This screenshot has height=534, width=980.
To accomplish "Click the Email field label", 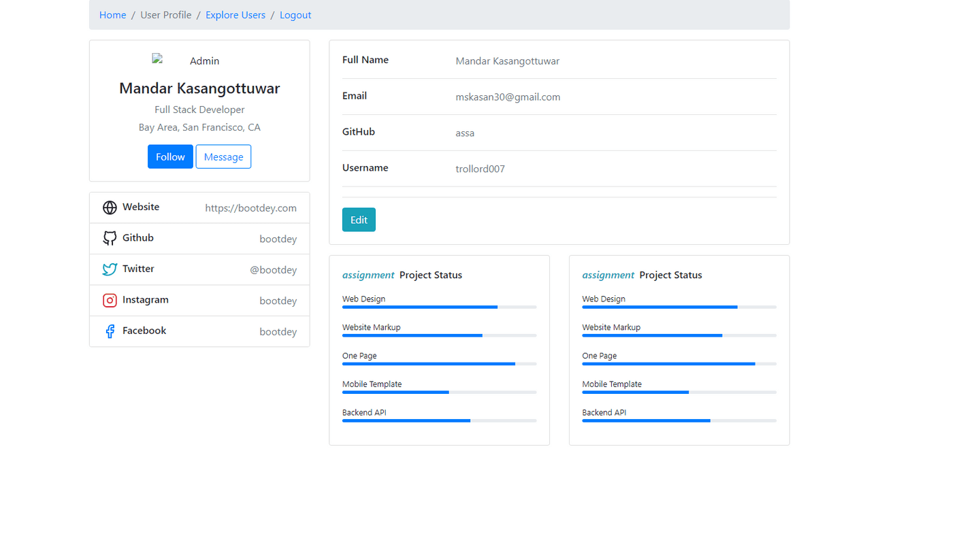I will 355,96.
